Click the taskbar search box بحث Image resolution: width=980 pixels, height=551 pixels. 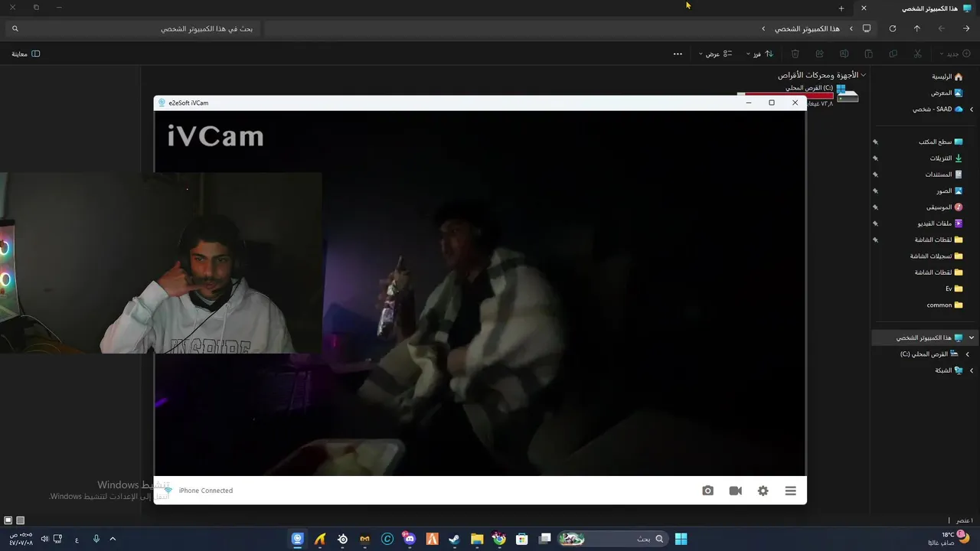pyautogui.click(x=612, y=539)
